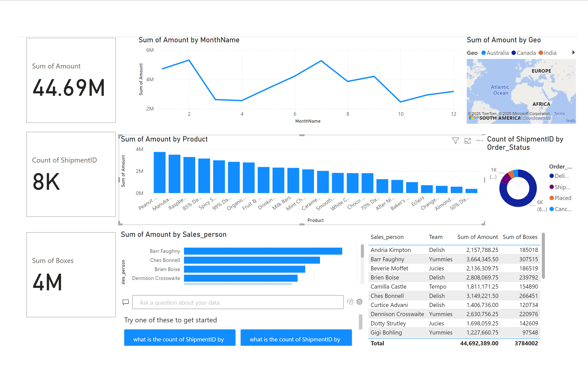Sort table by Sum of Boxes header

[x=520, y=237]
